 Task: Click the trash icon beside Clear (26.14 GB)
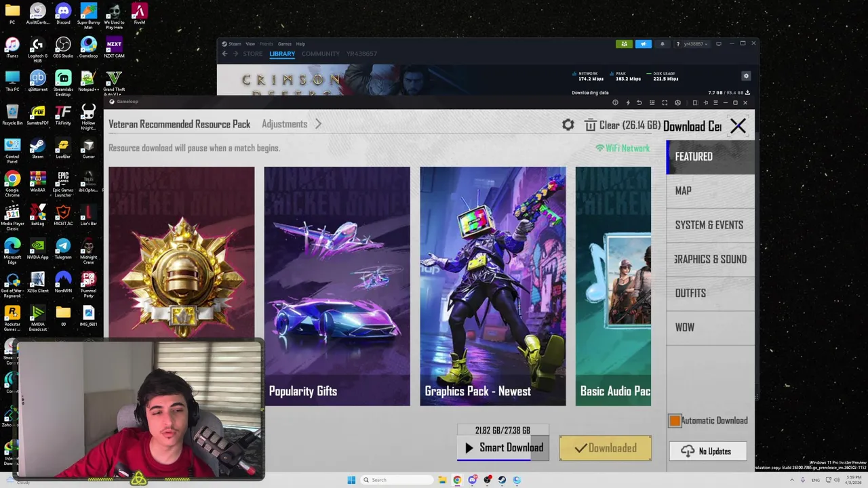591,125
